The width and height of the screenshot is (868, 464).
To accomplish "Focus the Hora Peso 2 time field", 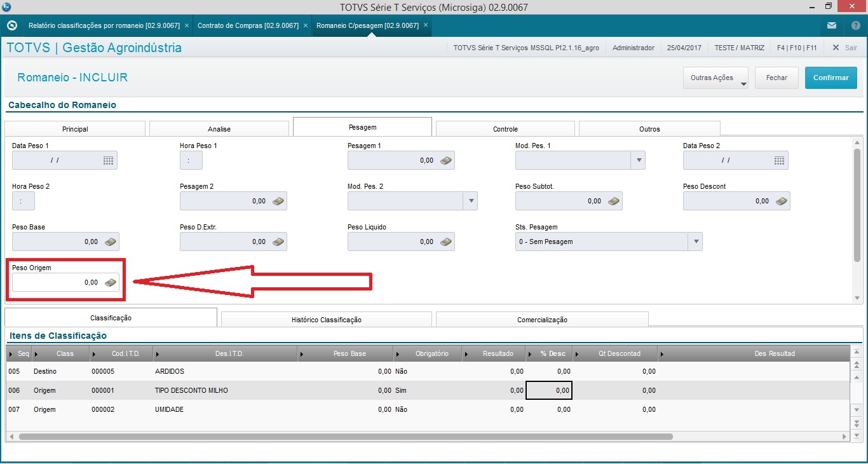I will pos(24,201).
